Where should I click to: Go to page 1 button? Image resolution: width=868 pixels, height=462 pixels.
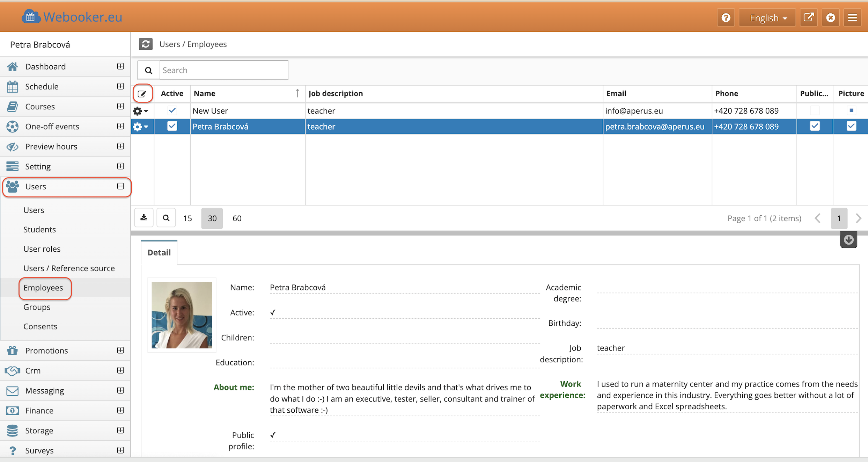click(x=839, y=218)
